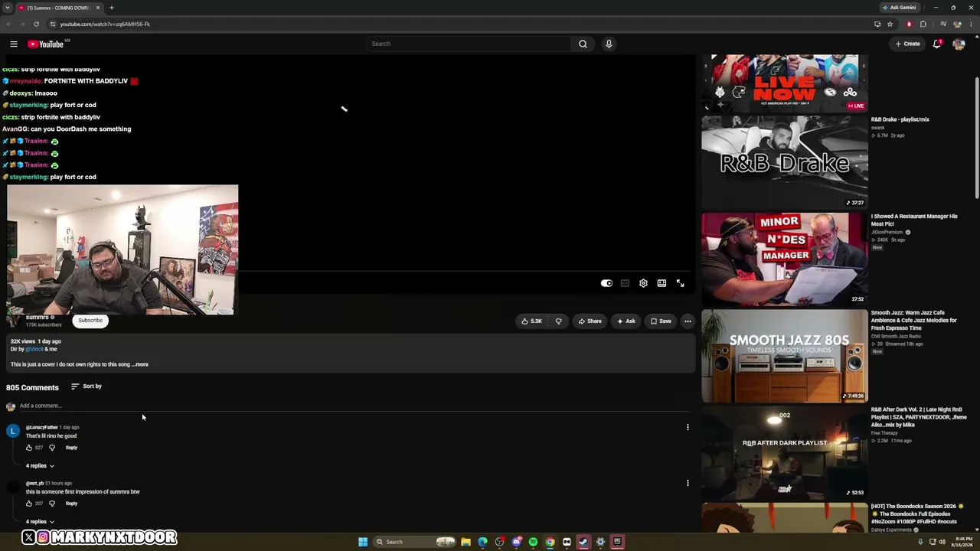Bookmark this page with the star icon
The height and width of the screenshot is (551, 980).
pos(890,24)
